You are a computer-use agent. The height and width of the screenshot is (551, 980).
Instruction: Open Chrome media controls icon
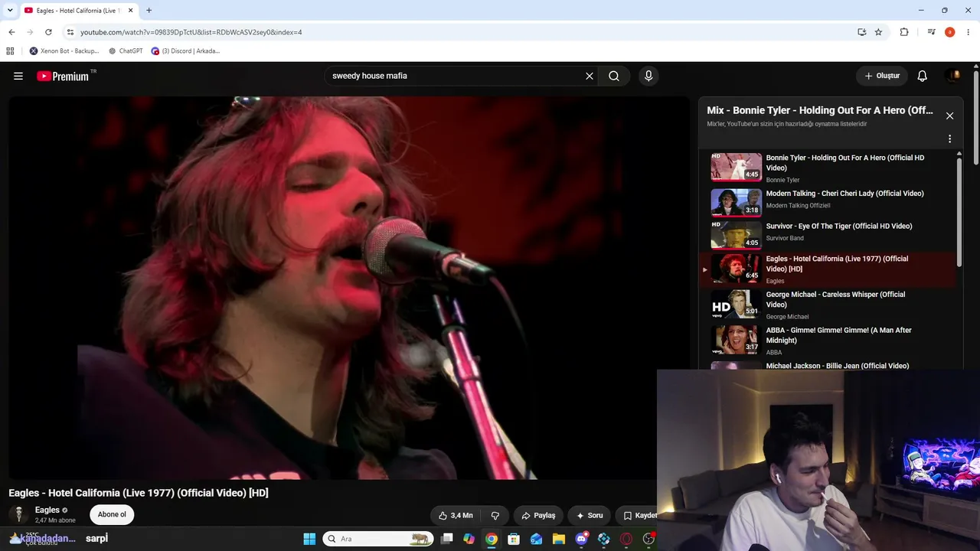931,32
